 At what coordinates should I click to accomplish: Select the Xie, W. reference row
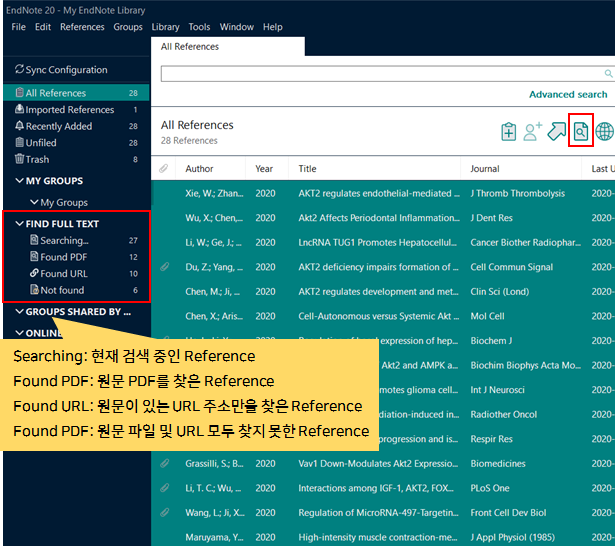[383, 193]
